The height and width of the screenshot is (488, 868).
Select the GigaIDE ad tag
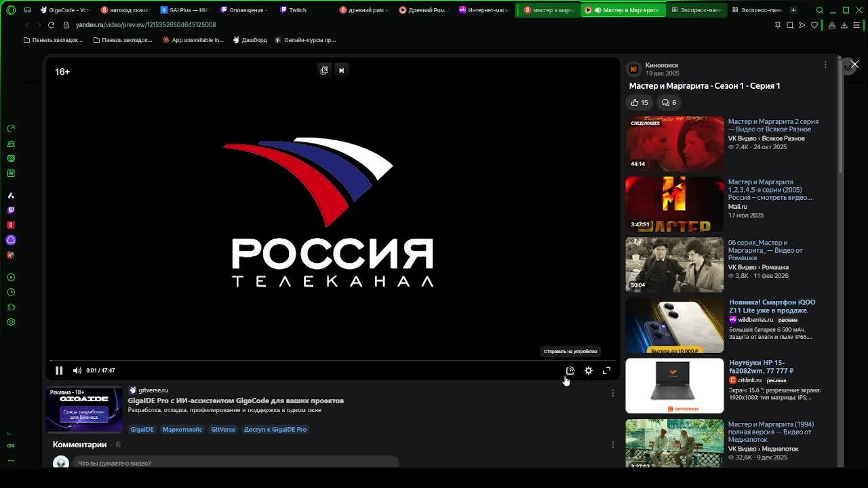[142, 429]
